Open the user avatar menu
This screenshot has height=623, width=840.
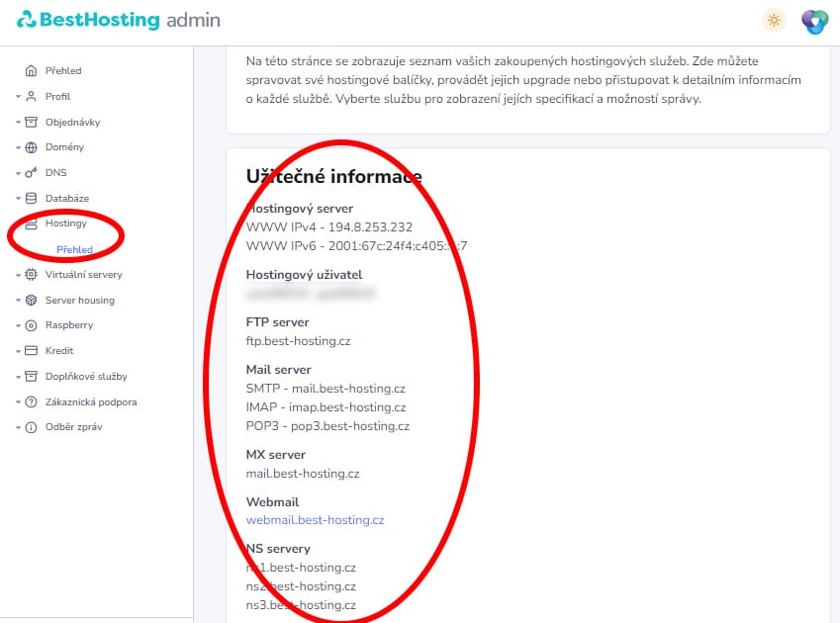(x=814, y=22)
